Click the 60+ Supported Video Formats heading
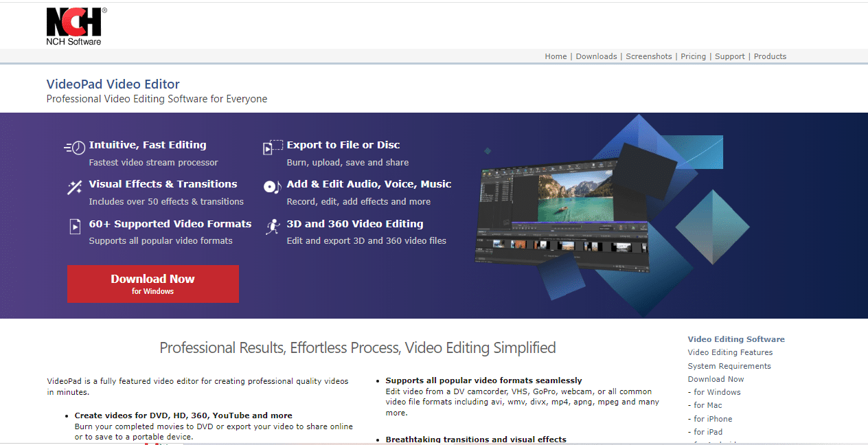The width and height of the screenshot is (868, 445). (170, 224)
